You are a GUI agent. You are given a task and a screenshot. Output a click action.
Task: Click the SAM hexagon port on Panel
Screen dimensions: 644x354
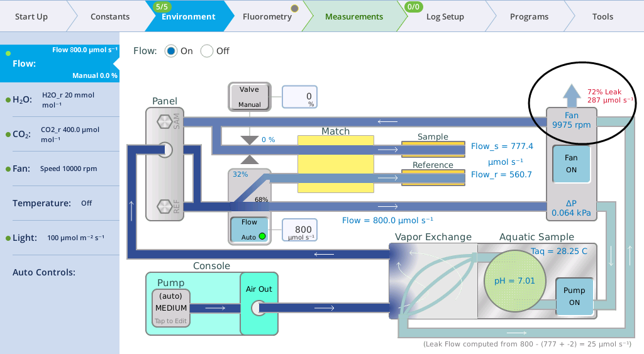[x=165, y=120]
